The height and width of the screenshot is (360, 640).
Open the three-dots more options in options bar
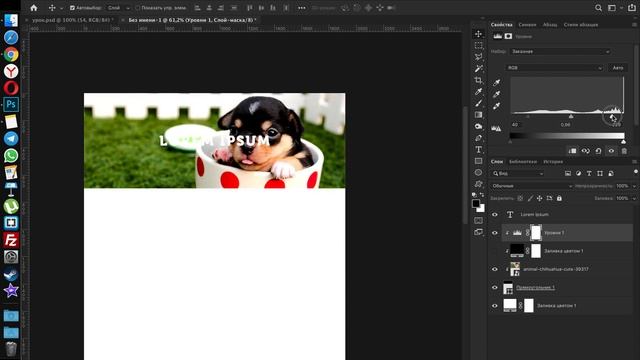pos(302,8)
